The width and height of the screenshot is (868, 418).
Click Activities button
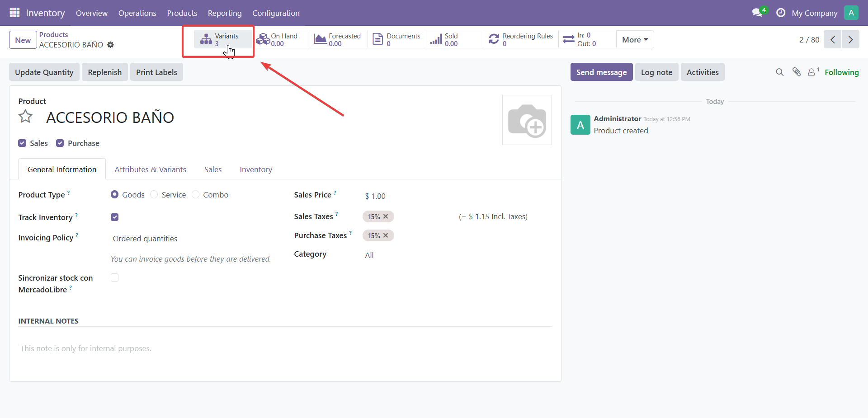point(703,72)
